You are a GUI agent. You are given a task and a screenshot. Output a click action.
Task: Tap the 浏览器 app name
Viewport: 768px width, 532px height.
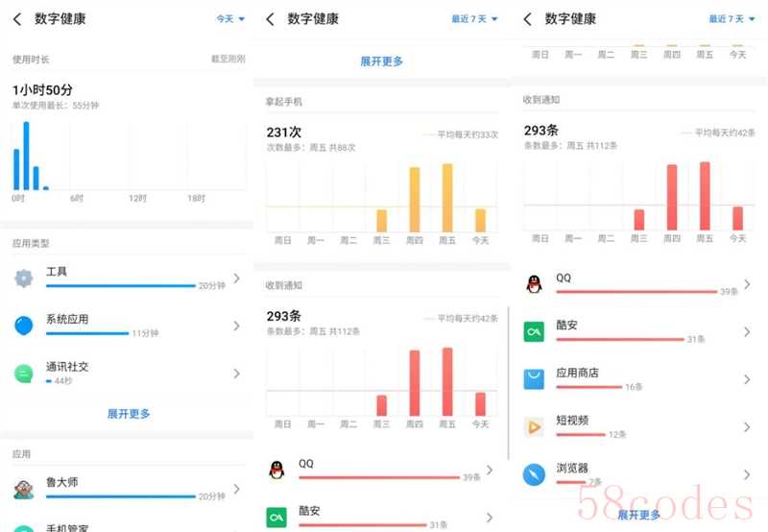pyautogui.click(x=572, y=468)
